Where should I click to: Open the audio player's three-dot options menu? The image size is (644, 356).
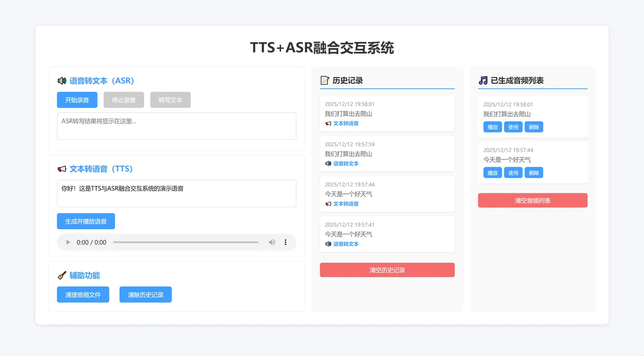coord(286,242)
